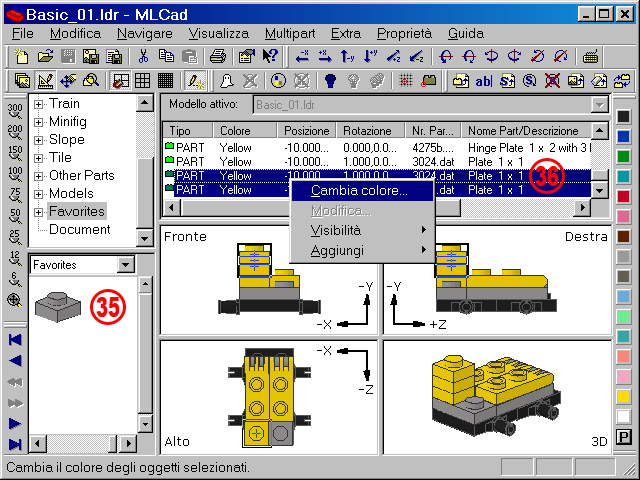Viewport: 640px width, 480px height.
Task: Click the move along +Z arrow icon
Action: [393, 56]
